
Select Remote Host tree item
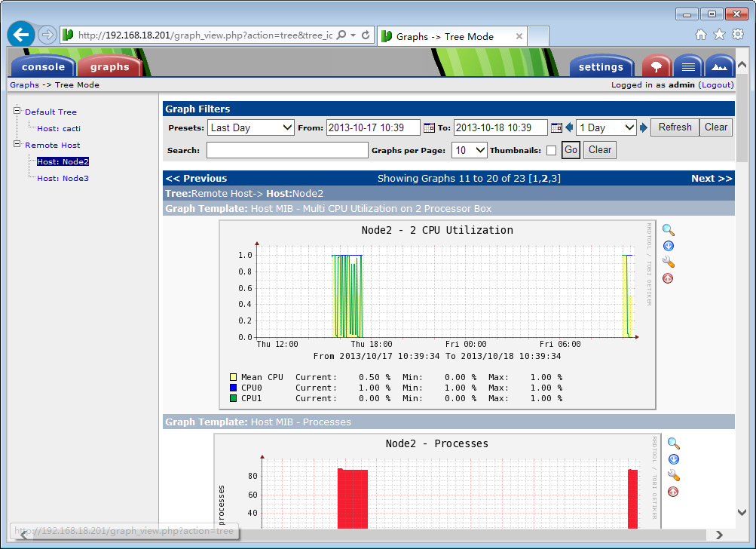click(x=53, y=146)
